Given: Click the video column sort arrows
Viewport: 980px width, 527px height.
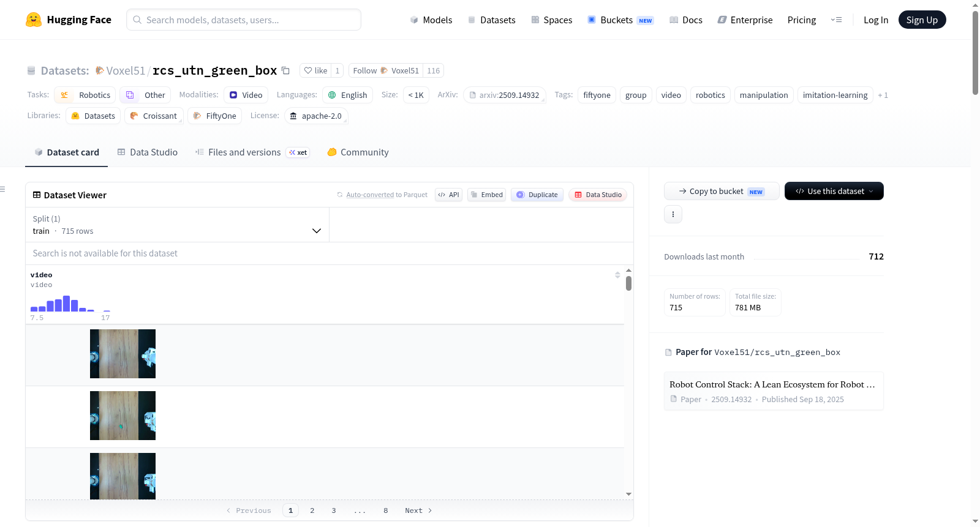Looking at the screenshot, I should point(617,275).
